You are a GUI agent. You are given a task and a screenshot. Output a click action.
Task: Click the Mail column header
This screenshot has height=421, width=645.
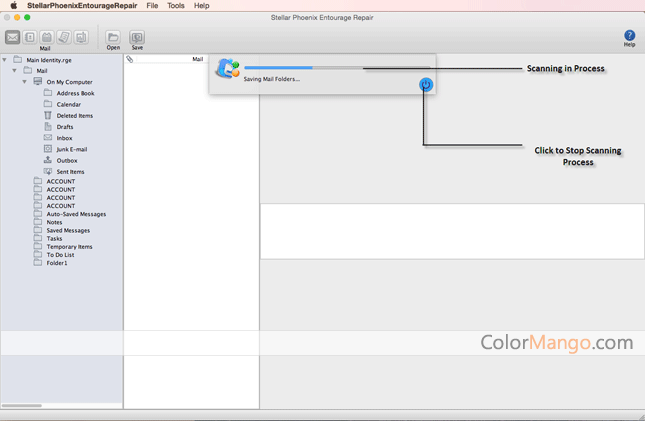[x=197, y=59]
